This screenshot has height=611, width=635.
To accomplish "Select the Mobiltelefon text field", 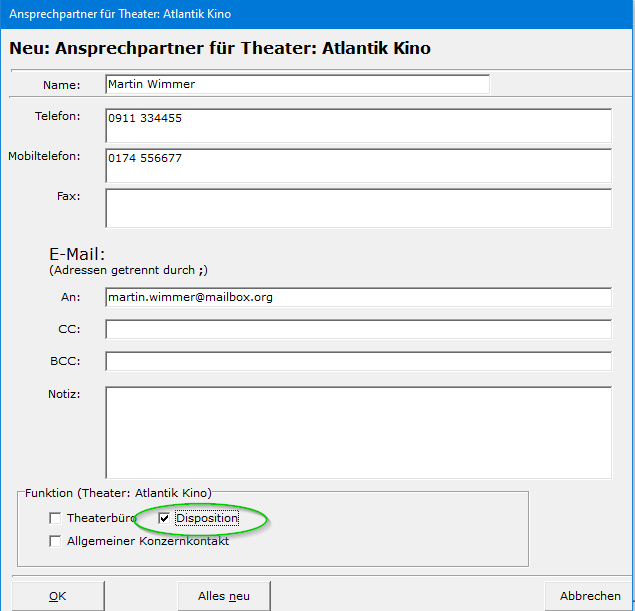I will [x=358, y=166].
